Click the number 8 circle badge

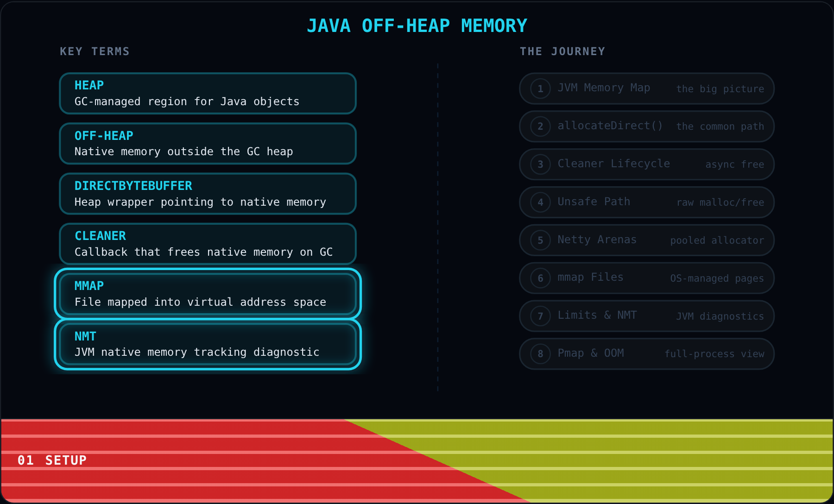540,354
